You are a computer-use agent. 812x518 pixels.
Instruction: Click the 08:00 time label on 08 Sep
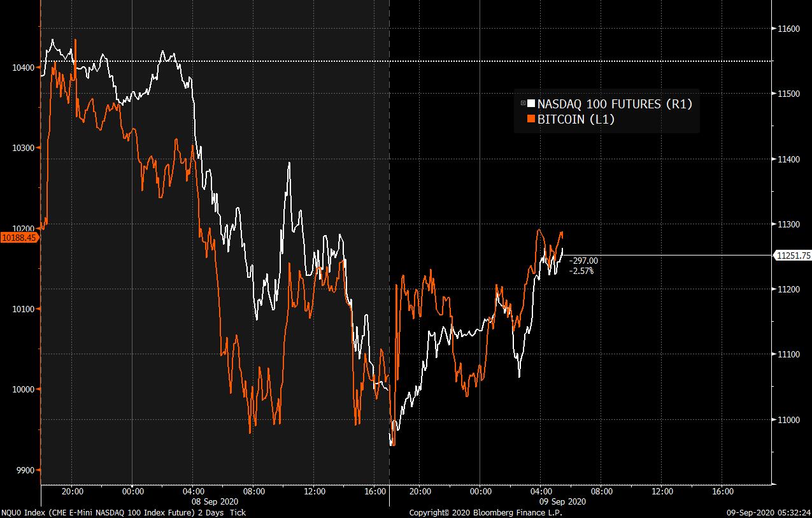(253, 491)
